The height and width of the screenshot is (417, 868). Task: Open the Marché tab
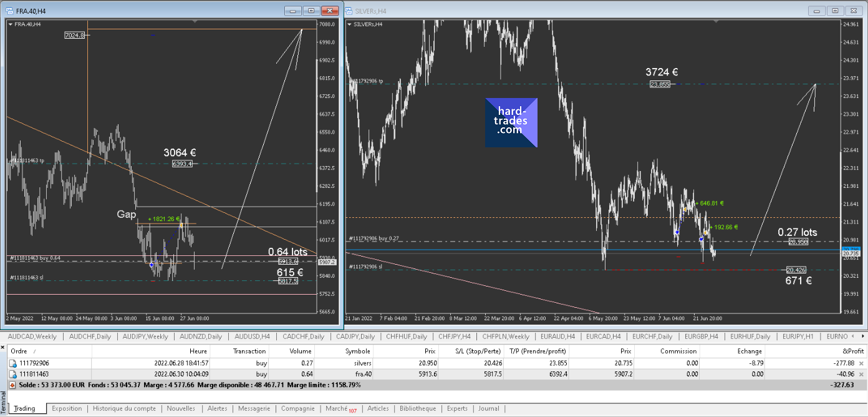pyautogui.click(x=340, y=409)
